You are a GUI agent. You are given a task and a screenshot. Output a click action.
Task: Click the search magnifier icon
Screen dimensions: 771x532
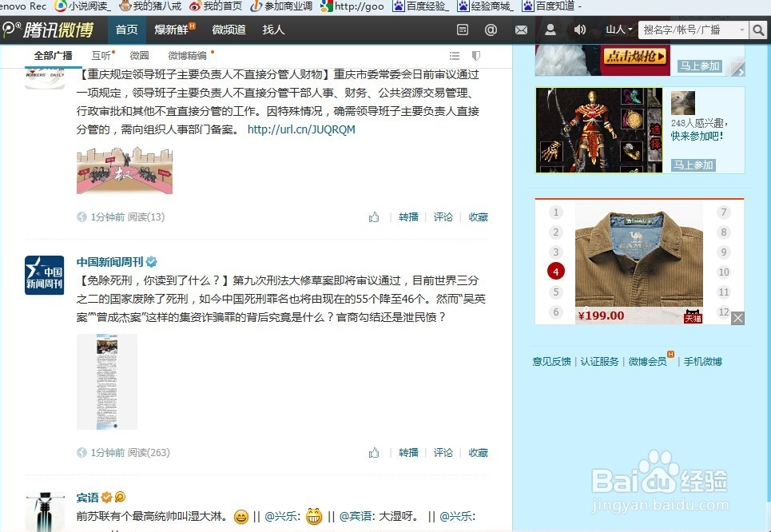coord(757,30)
